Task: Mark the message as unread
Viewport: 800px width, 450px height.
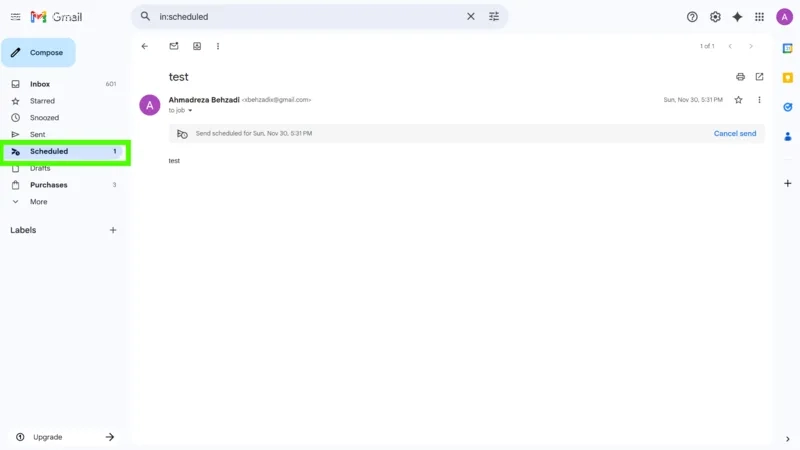Action: 174,46
